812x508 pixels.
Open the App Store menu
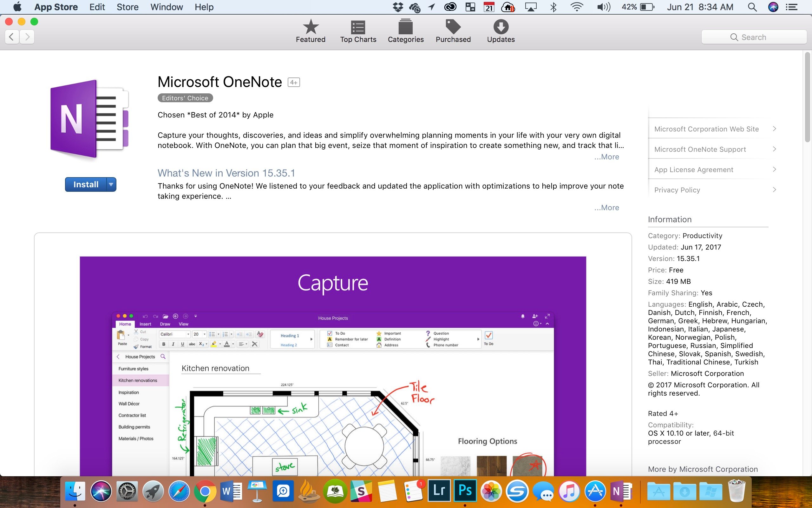tap(56, 7)
